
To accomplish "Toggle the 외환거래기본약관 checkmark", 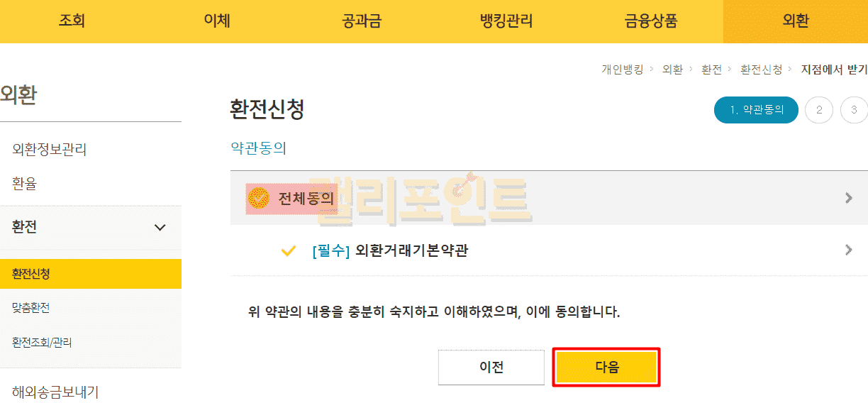I will [x=288, y=250].
